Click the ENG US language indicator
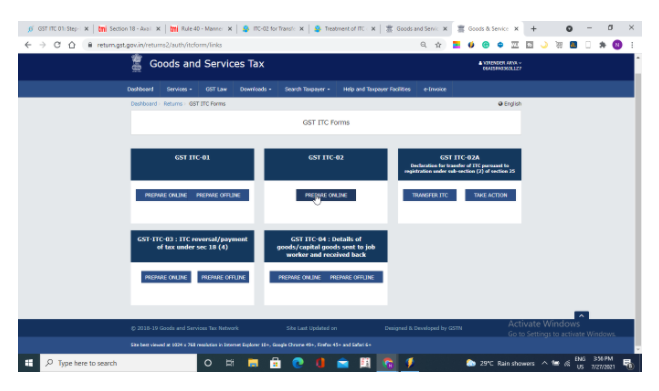The height and width of the screenshot is (391, 659). click(x=580, y=363)
